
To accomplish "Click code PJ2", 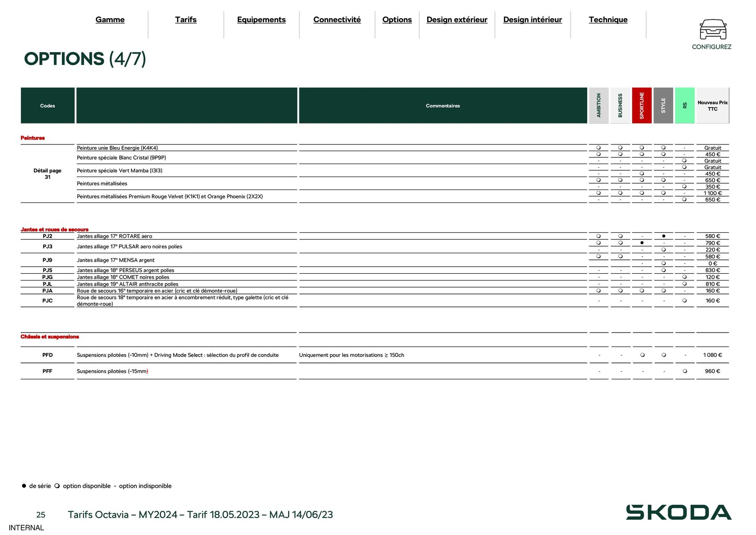I will (48, 236).
